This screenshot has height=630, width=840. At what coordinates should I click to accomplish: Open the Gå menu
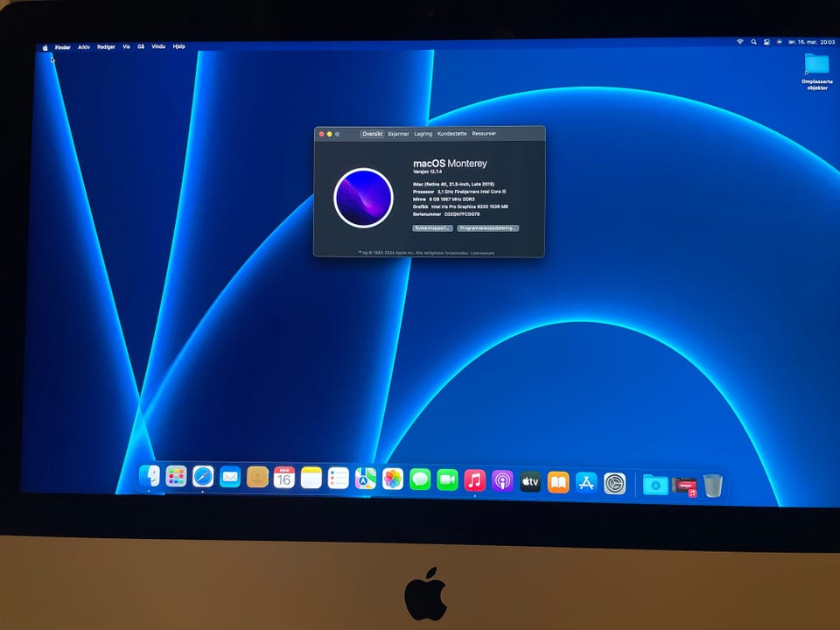[141, 46]
